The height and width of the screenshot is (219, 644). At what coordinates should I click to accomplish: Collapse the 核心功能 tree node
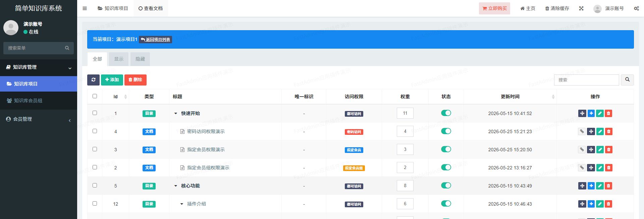(175, 186)
